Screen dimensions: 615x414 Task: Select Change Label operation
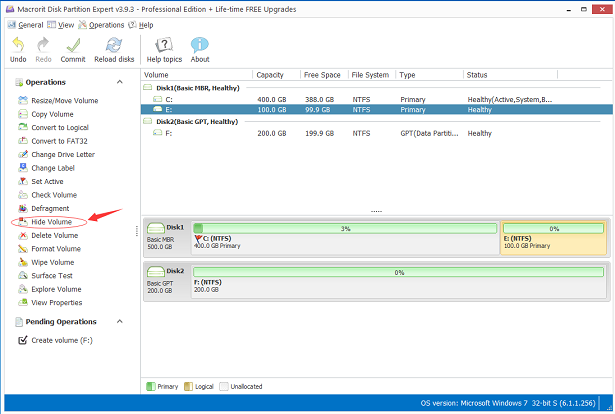coord(46,168)
